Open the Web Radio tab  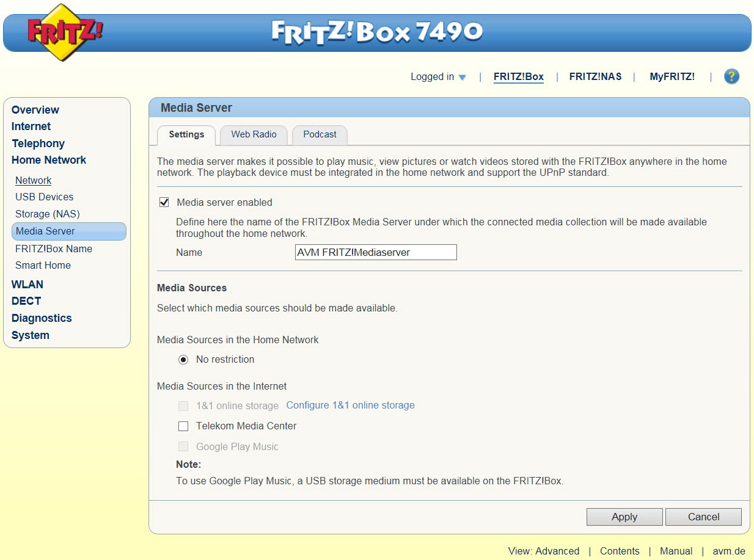tap(254, 135)
